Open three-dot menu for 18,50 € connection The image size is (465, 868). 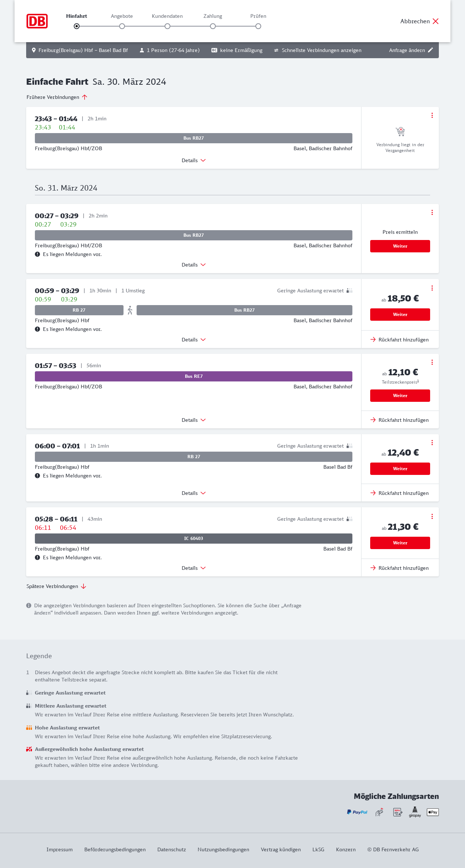coord(432,288)
